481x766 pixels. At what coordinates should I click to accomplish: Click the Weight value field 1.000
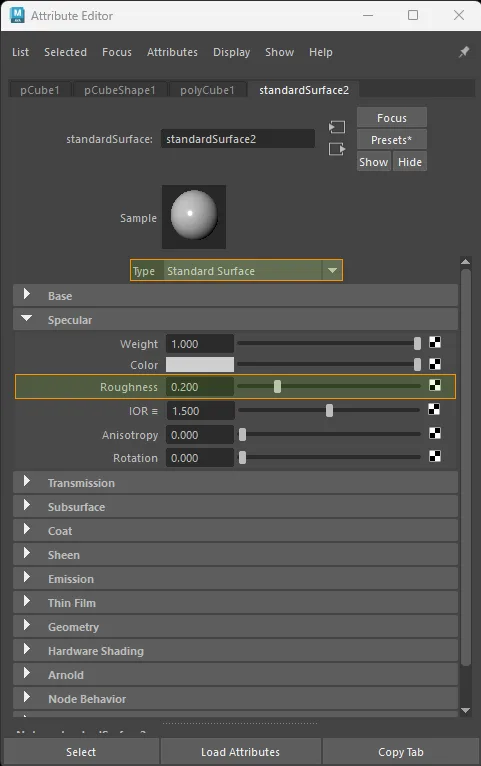click(200, 343)
